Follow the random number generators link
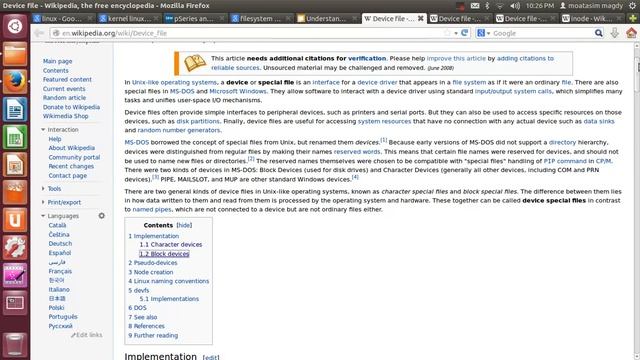Screen dimensions: 640x360 [x=179, y=130]
